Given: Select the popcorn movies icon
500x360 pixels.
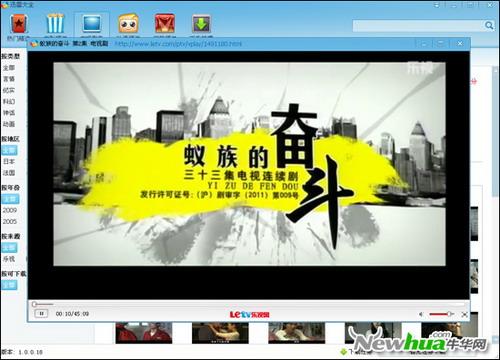Looking at the screenshot, I should click(x=55, y=23).
